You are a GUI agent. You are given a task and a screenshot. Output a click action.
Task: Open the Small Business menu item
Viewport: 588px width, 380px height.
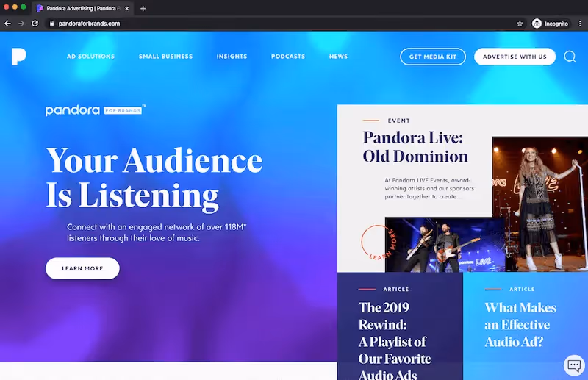[166, 57]
